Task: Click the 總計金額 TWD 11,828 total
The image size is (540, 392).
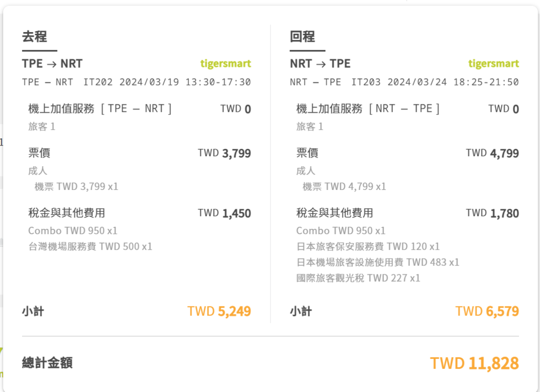Action: pyautogui.click(x=475, y=363)
